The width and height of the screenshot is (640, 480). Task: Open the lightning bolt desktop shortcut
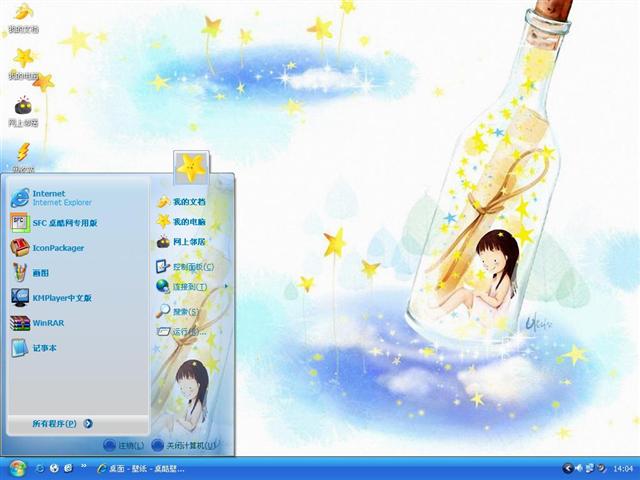point(23,157)
